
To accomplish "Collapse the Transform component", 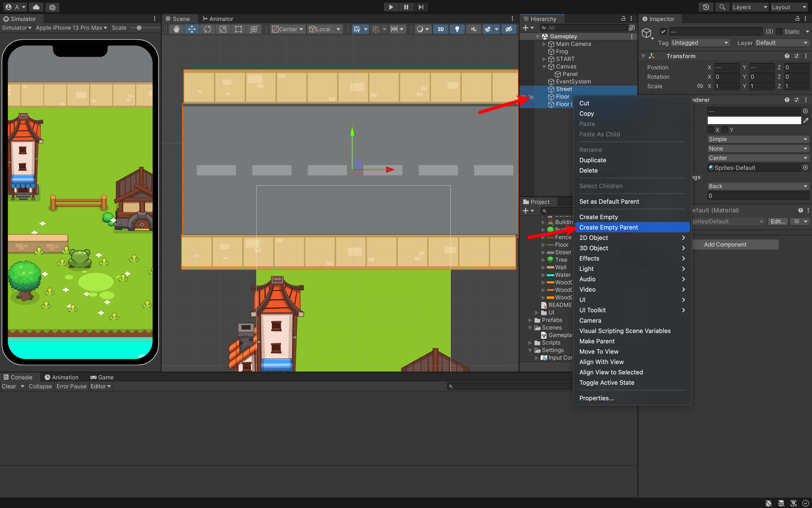I will coord(643,56).
